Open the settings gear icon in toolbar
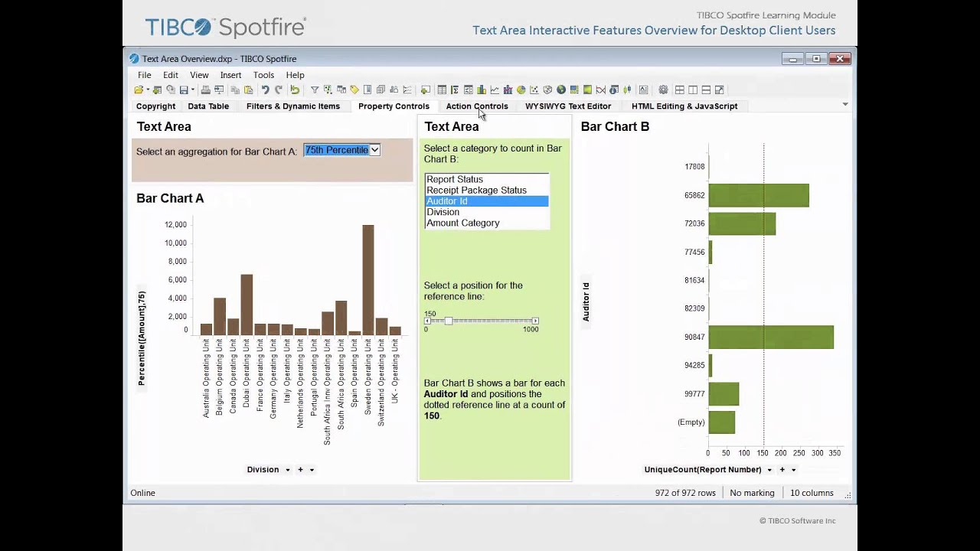 point(663,90)
